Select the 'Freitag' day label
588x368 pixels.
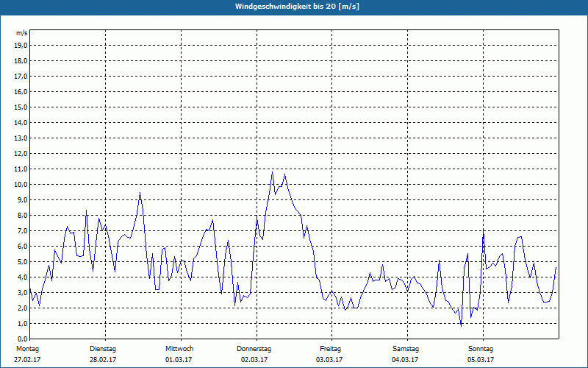click(330, 349)
